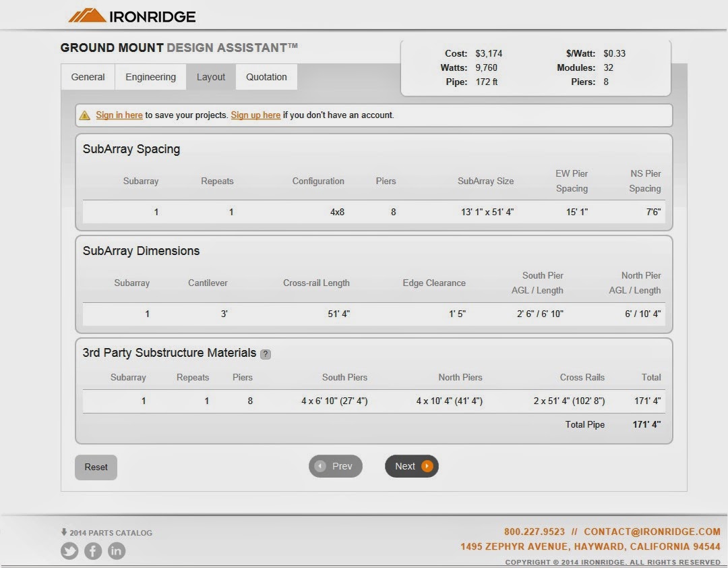Open the Facebook social icon

tap(93, 551)
